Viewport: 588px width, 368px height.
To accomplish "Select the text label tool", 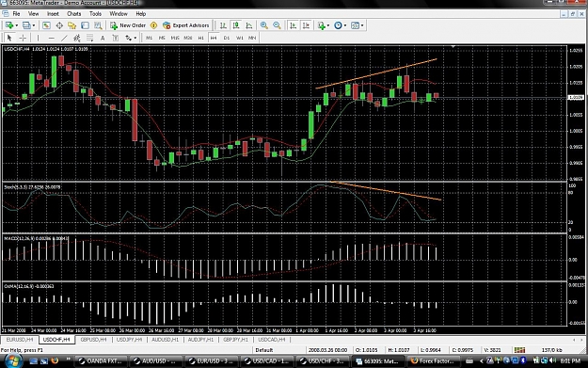I will (x=116, y=38).
